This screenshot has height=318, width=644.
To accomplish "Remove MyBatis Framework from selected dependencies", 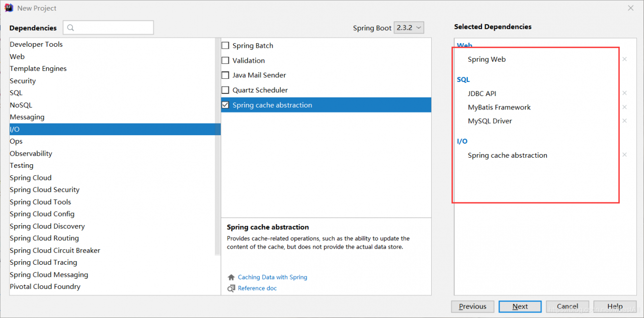I will point(624,107).
